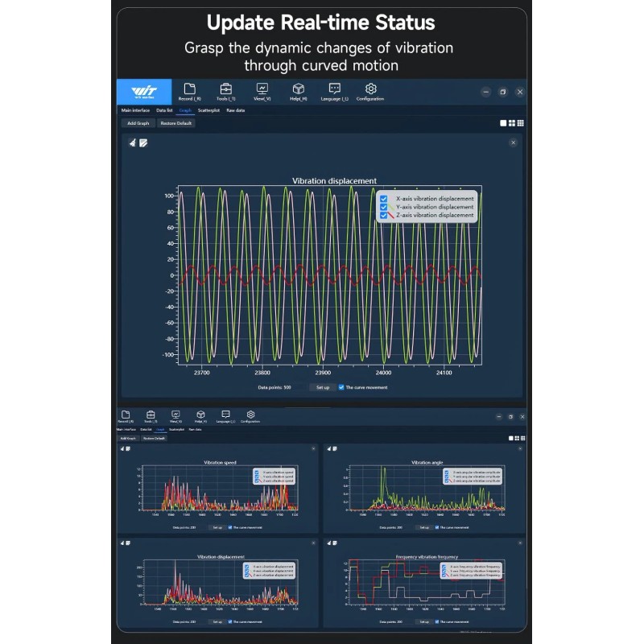Disable 'The curve movement' checkbox under large graph

pyautogui.click(x=341, y=387)
